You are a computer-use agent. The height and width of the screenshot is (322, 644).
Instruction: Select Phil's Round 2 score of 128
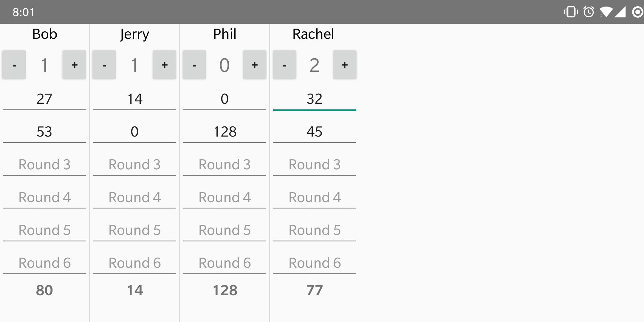(x=225, y=132)
